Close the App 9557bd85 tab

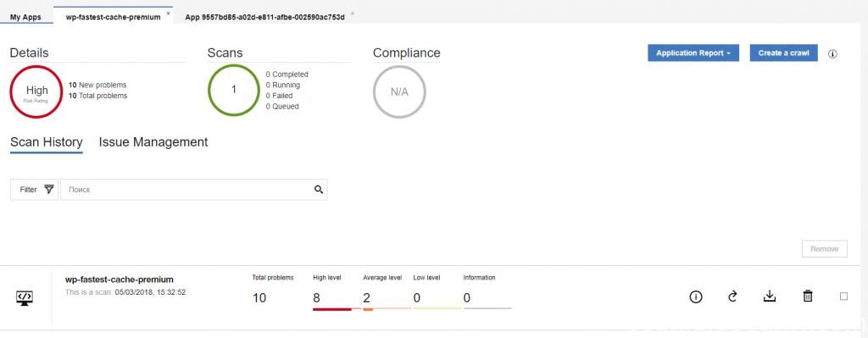[x=353, y=13]
